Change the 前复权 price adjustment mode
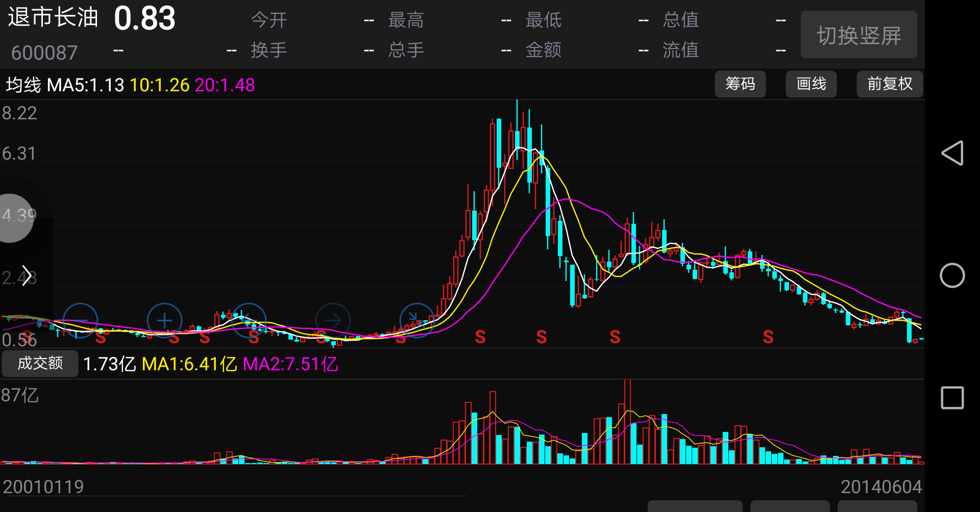Image resolution: width=980 pixels, height=512 pixels. click(890, 84)
